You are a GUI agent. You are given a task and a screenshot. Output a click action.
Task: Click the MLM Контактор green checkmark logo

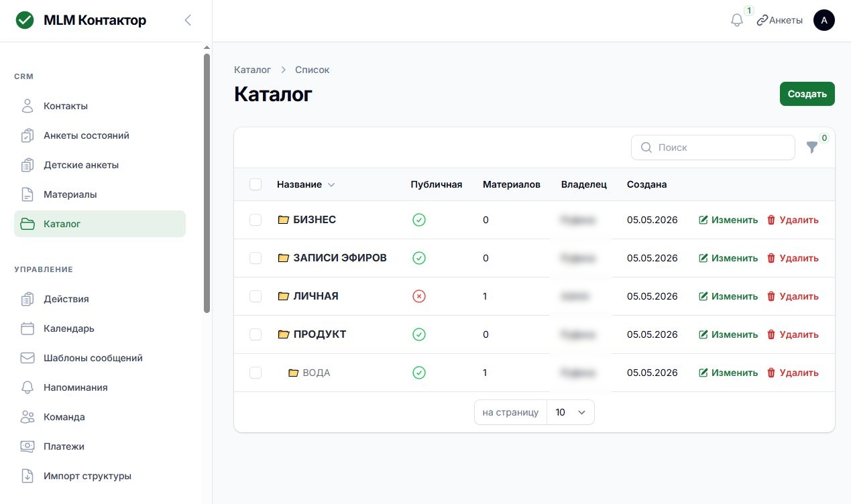pyautogui.click(x=25, y=20)
